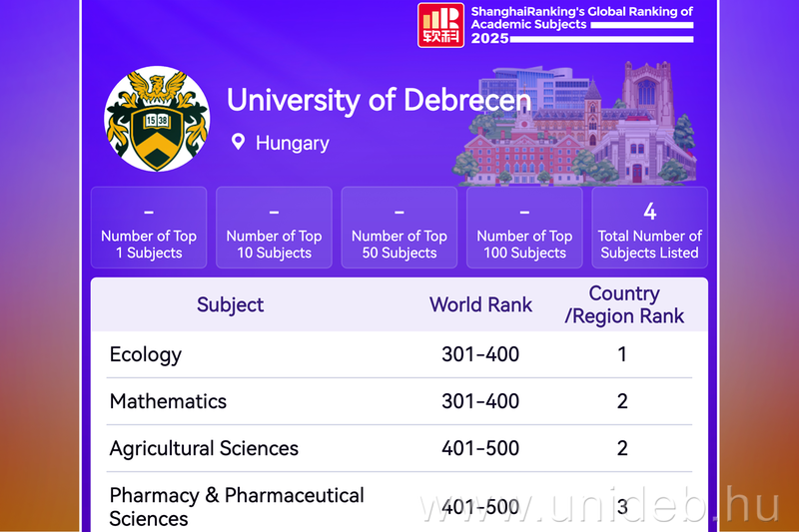799x532 pixels.
Task: Click the location pin beside Hungary
Action: 238,142
